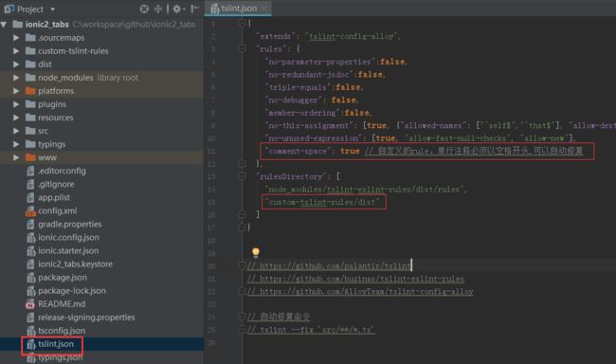
Task: Open the buzinas/tslint-eslint-rules link
Action: point(361,279)
